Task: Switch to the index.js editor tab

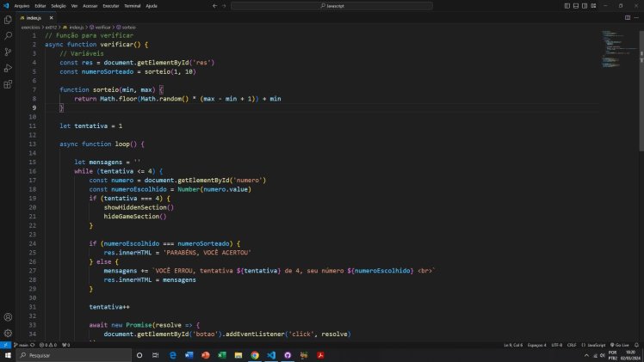Action: click(34, 18)
